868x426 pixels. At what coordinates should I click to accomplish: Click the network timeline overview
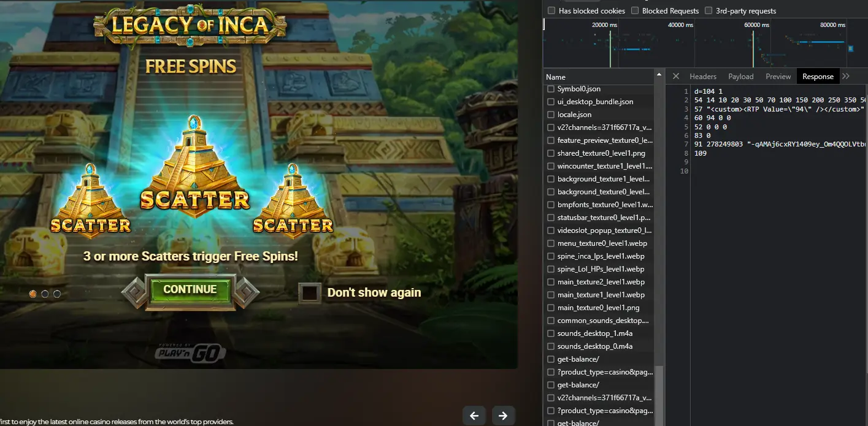pos(704,43)
